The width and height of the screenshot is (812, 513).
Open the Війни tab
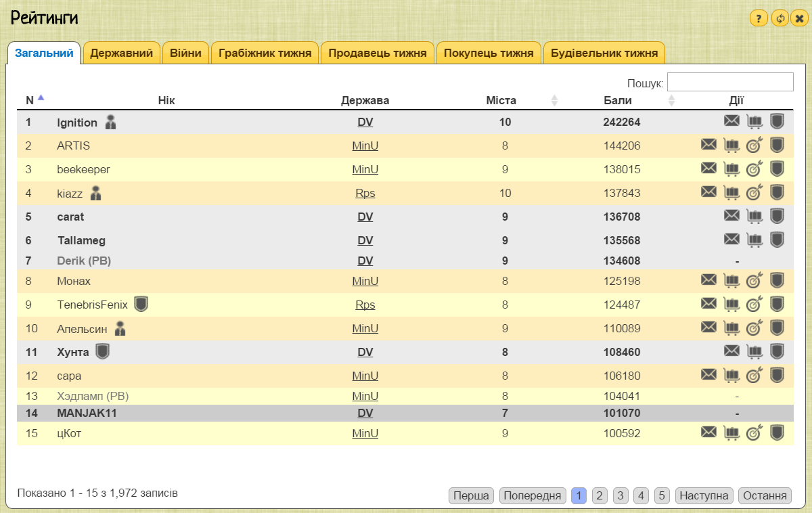point(185,52)
